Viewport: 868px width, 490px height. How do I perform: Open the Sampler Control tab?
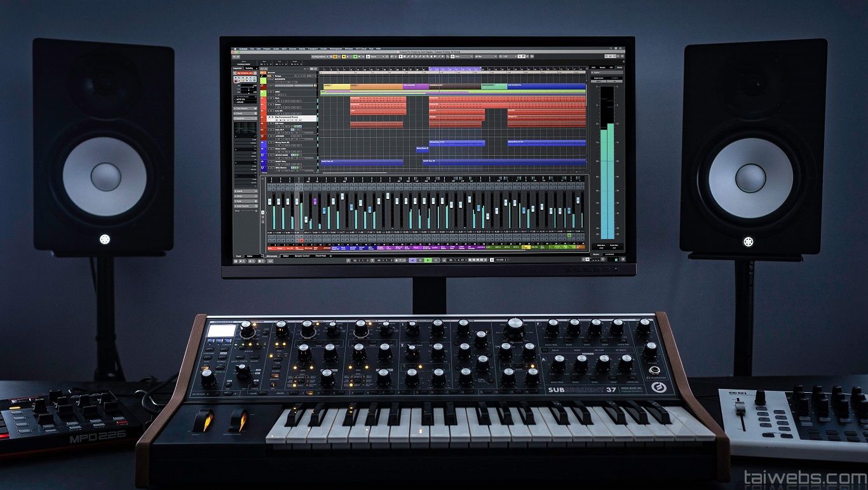(301, 255)
